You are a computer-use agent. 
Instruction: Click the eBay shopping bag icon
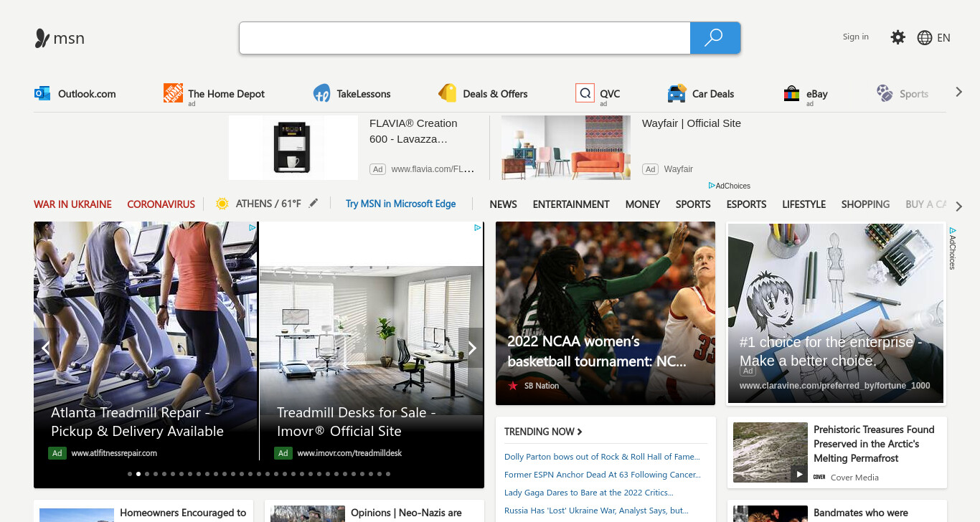(791, 93)
